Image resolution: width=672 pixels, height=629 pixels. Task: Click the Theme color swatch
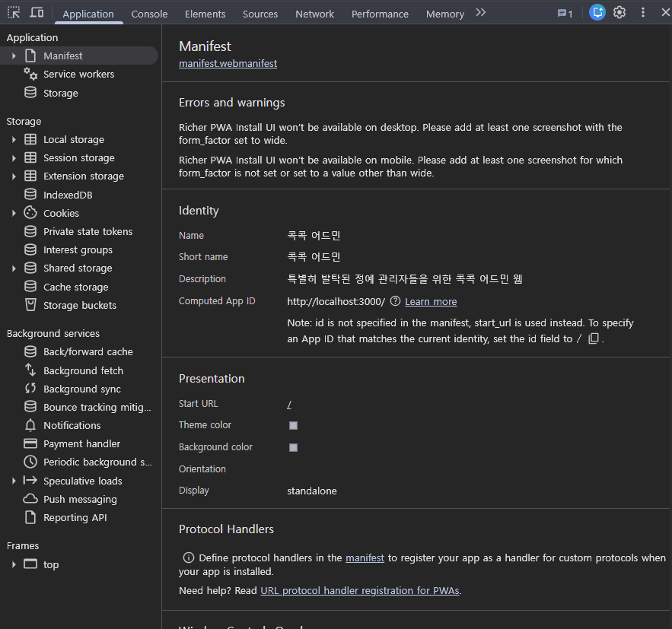pyautogui.click(x=293, y=425)
